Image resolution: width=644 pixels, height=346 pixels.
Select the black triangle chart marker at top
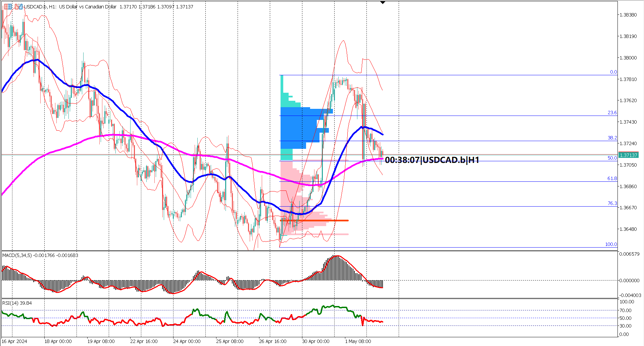383,2
